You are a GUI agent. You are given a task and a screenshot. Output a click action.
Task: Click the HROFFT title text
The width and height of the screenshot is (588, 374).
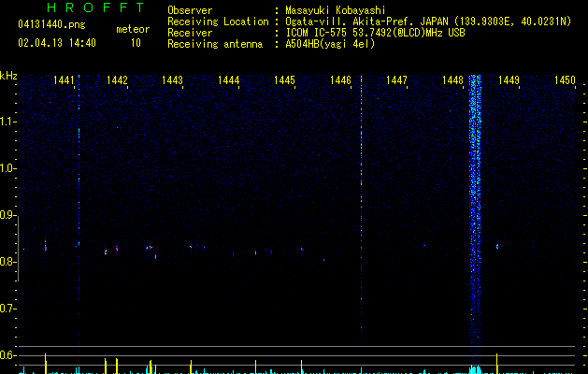[96, 7]
